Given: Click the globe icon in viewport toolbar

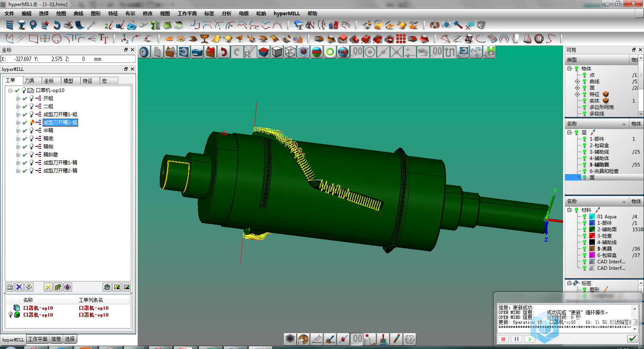Looking at the screenshot, I should pos(343,52).
